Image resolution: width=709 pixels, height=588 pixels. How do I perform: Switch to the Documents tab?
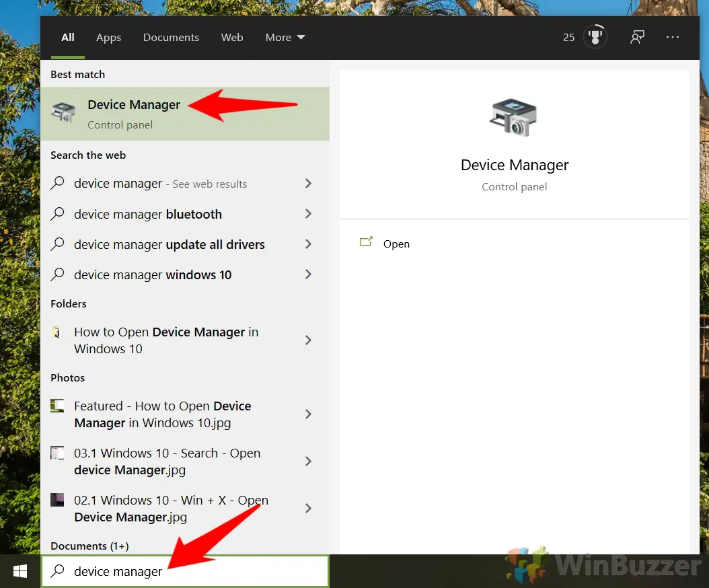(x=171, y=38)
